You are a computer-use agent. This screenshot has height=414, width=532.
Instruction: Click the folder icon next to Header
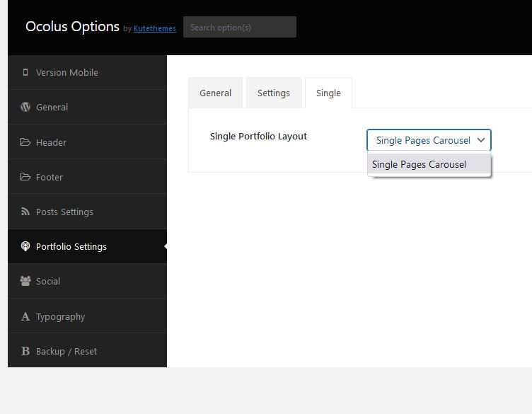coord(25,142)
